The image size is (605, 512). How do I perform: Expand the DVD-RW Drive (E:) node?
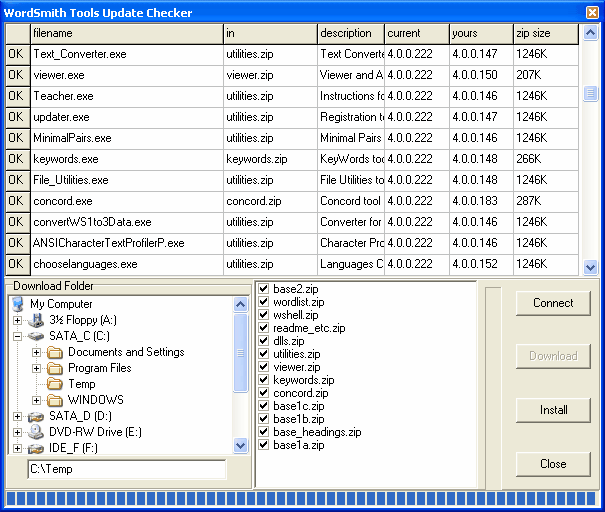[17, 432]
